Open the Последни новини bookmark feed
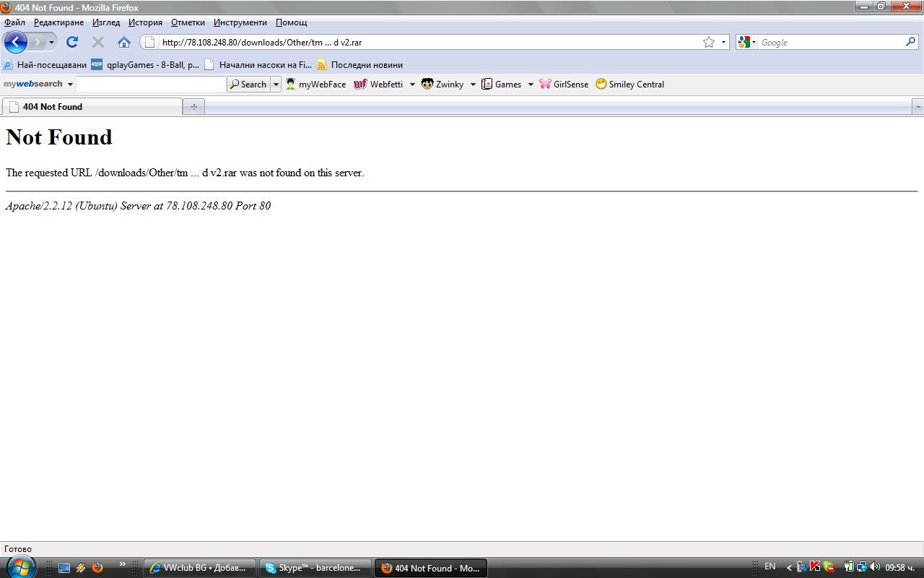This screenshot has height=578, width=924. point(359,65)
